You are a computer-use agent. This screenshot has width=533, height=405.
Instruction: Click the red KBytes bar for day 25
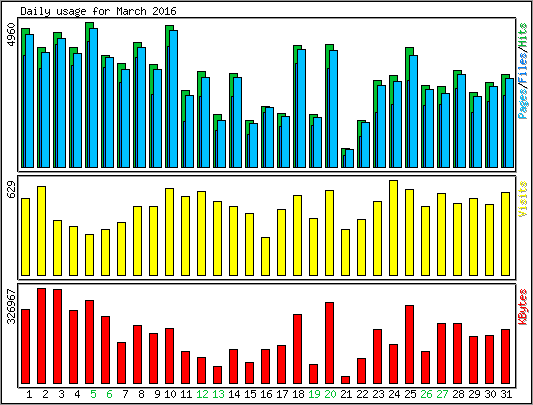(x=409, y=344)
